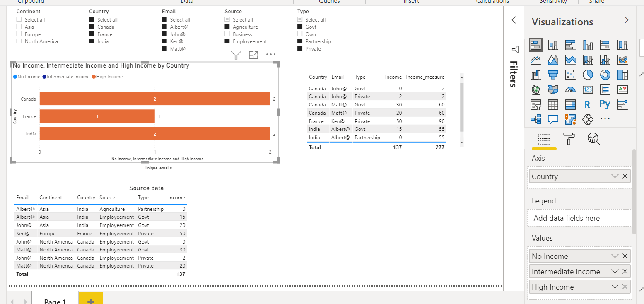Add a decomposition tree visual
The height and width of the screenshot is (304, 644).
[x=535, y=119]
